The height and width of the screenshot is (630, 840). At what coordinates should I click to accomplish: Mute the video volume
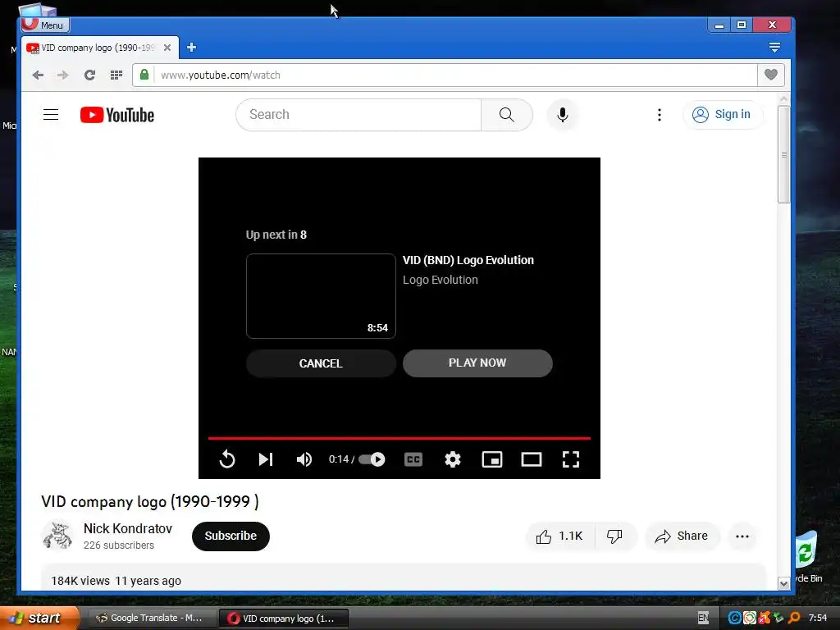[x=304, y=459]
